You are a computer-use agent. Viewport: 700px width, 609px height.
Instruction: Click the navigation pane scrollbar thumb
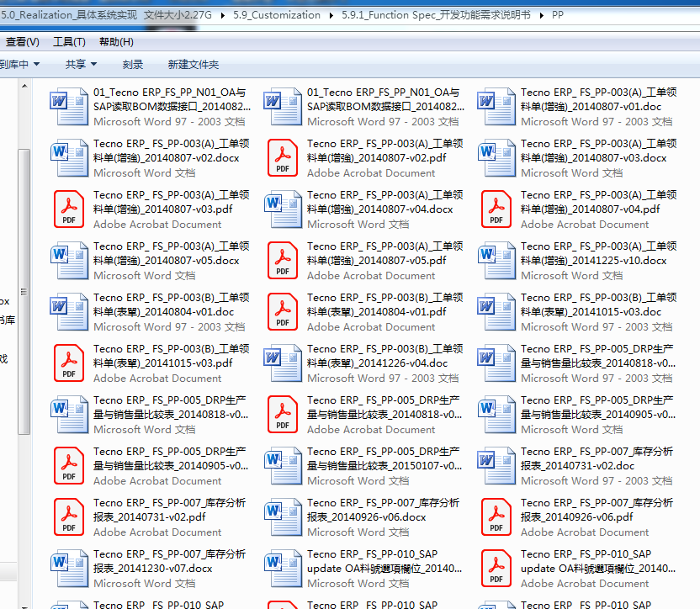tap(24, 292)
